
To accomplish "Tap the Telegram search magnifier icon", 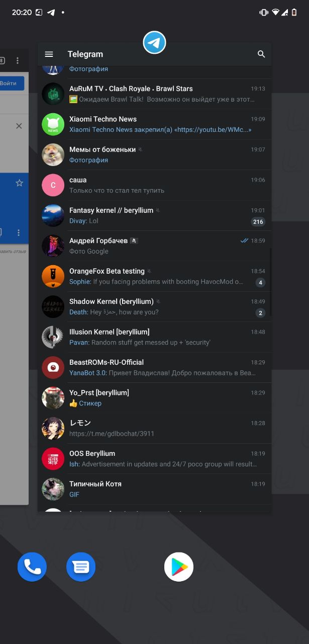I will (261, 54).
